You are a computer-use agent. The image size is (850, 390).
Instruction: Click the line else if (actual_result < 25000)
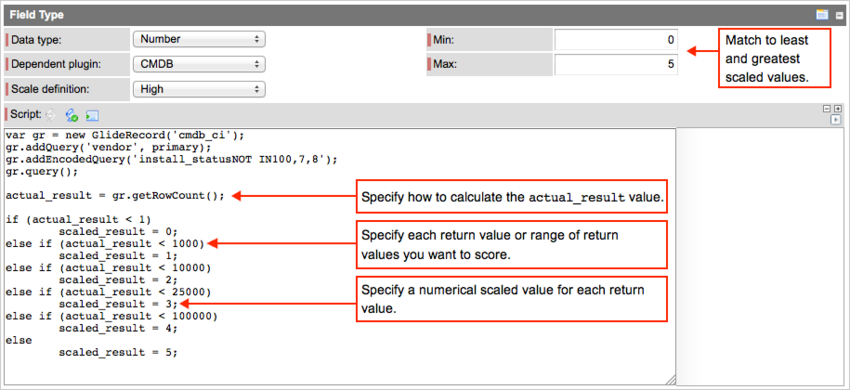pos(108,292)
